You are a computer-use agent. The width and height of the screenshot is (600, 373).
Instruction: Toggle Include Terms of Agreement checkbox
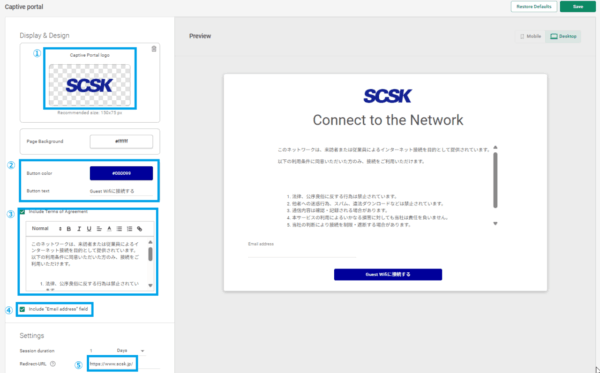[x=22, y=212]
